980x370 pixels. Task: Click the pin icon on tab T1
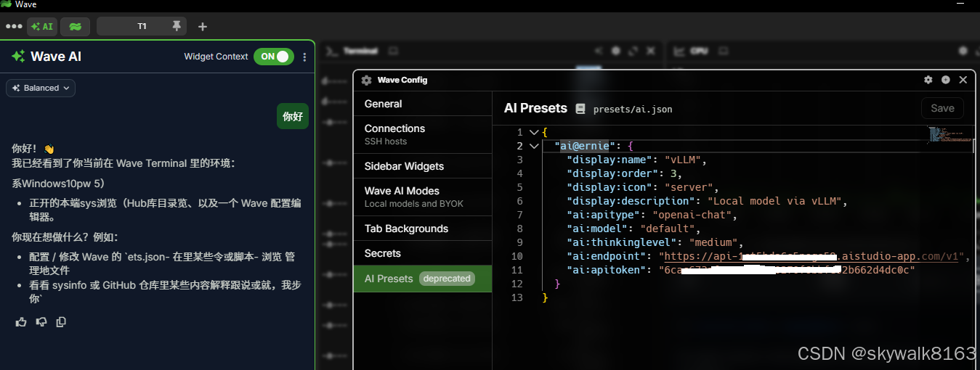177,26
